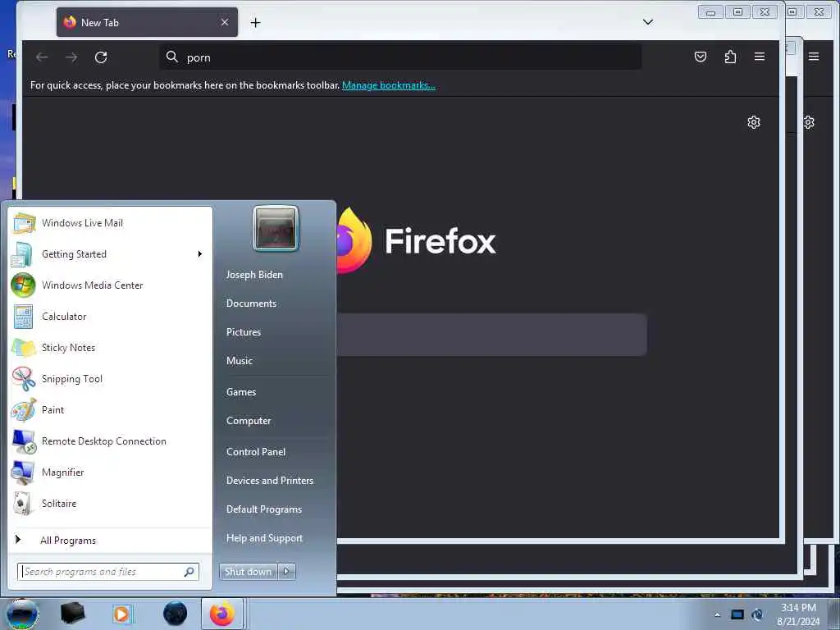Launch the Snipping Tool
The image size is (840, 630).
tap(110, 378)
